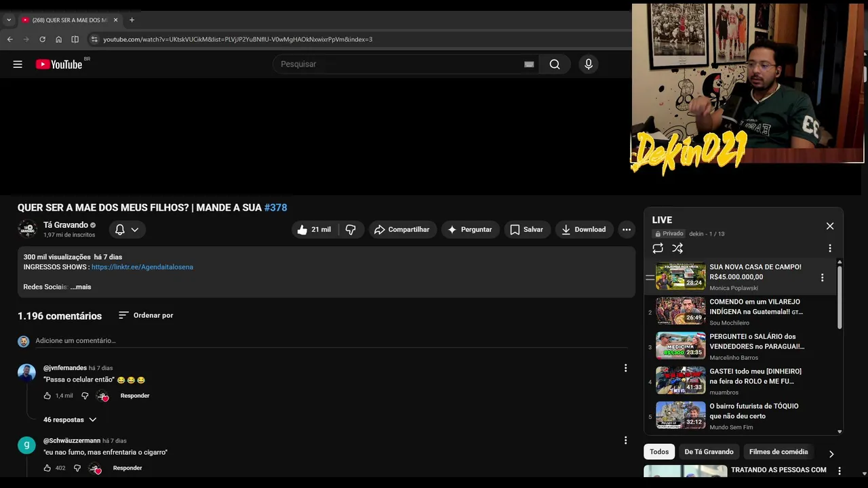868x488 pixels.
Task: Open options menu for @jvnfernandes comment
Action: 625,368
